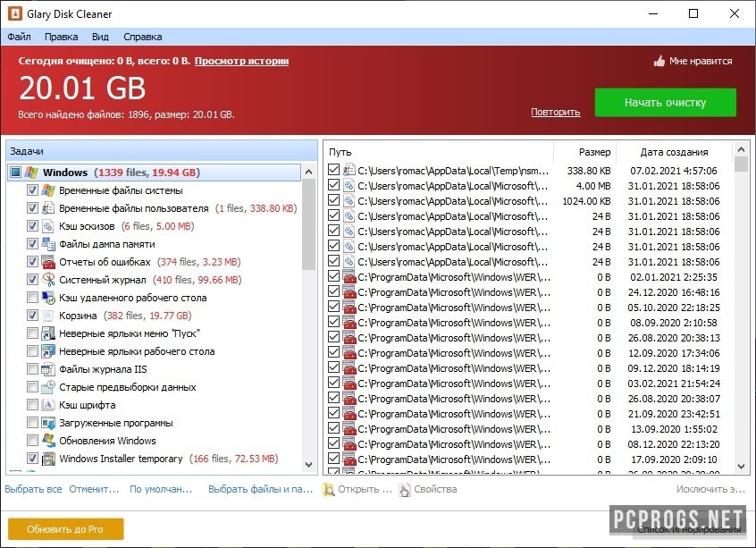Image resolution: width=756 pixels, height=548 pixels.
Task: Click the file list up scroll arrow
Action: [x=741, y=150]
